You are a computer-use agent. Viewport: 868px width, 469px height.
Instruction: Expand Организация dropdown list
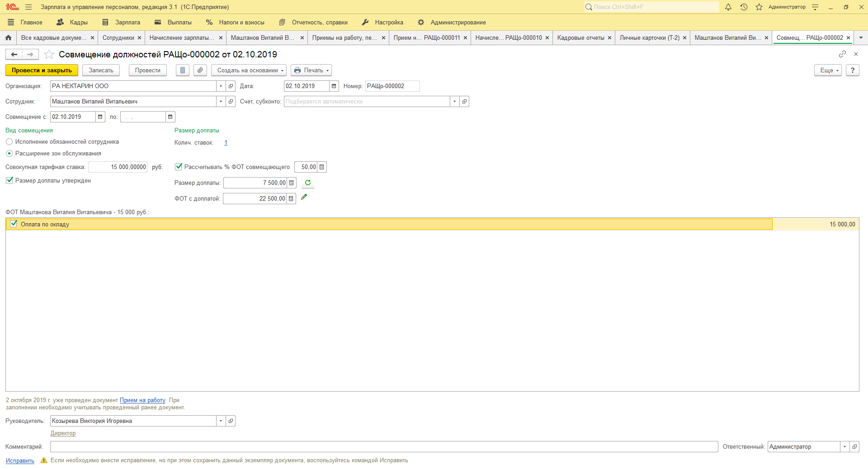[221, 86]
